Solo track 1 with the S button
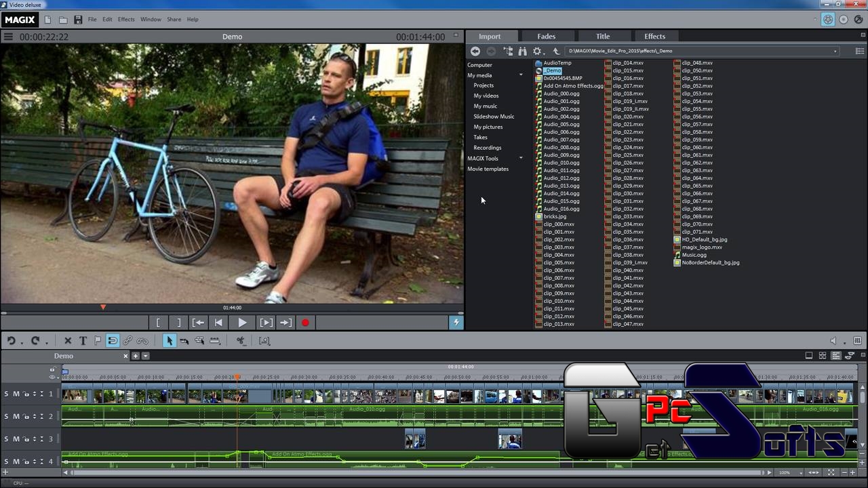The height and width of the screenshot is (488, 868). point(7,394)
